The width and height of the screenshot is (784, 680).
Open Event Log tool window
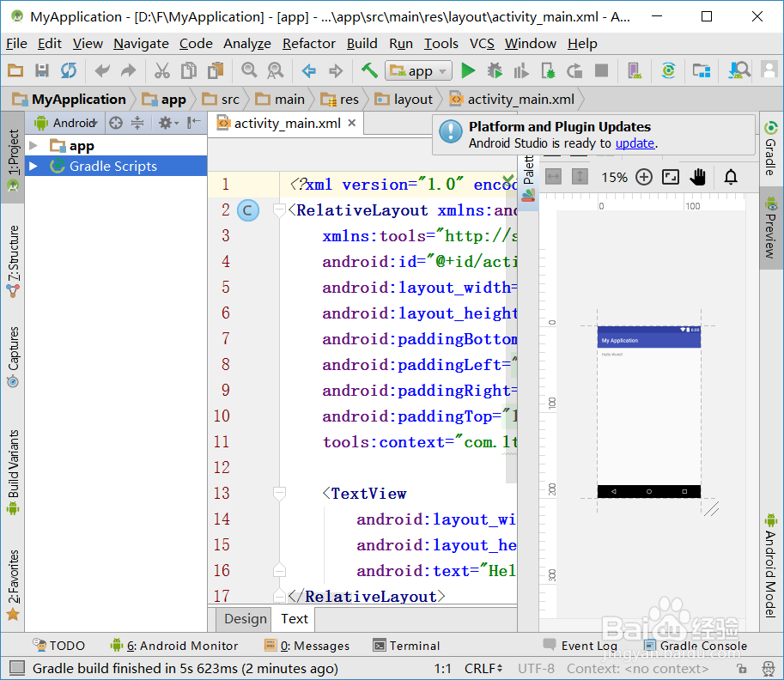pyautogui.click(x=580, y=646)
